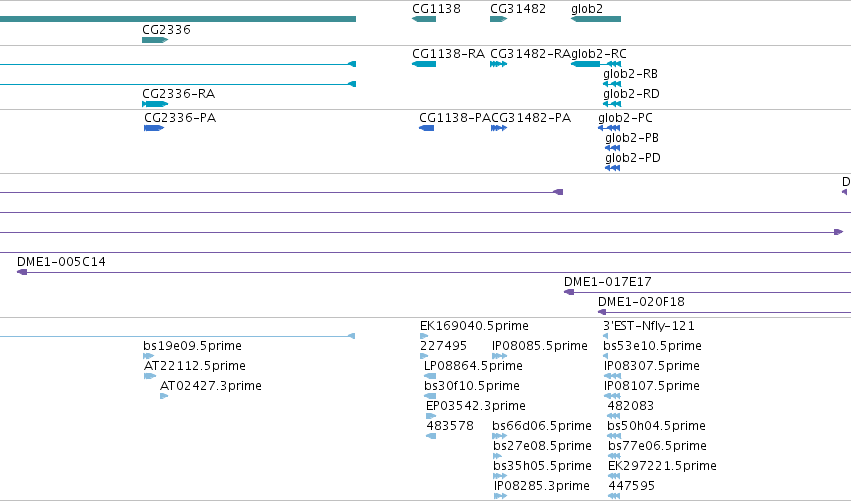
Task: Click the 482083 EST label
Action: tap(631, 405)
